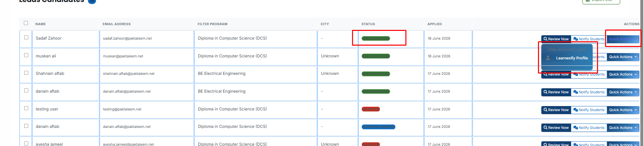Check the box for Sadaf Zahoor

point(26,38)
